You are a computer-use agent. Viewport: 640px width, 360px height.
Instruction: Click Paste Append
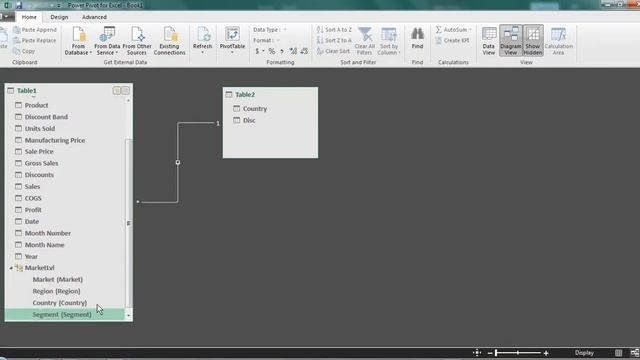tap(35, 30)
